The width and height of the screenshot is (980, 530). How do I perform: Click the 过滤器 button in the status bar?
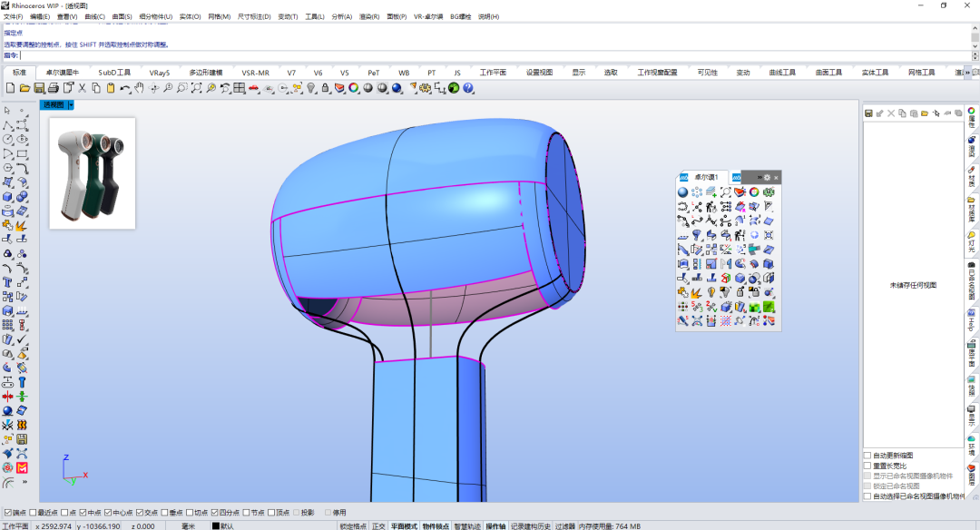click(x=565, y=526)
